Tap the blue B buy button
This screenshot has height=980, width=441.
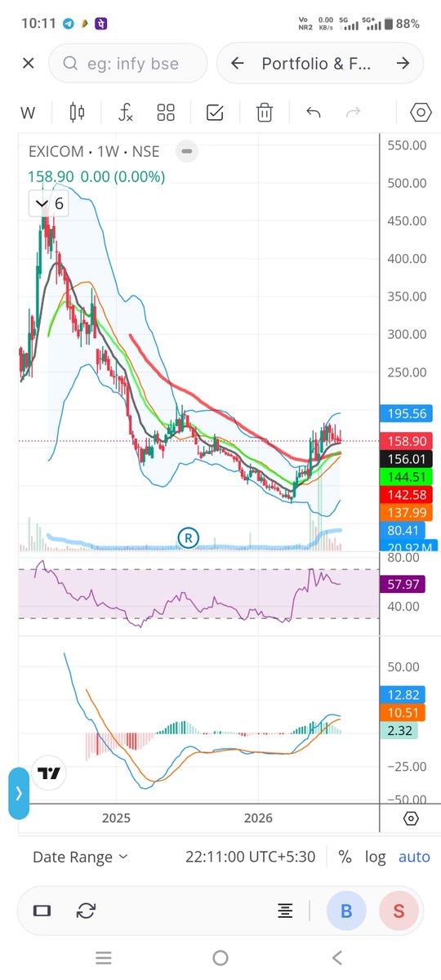click(x=346, y=911)
